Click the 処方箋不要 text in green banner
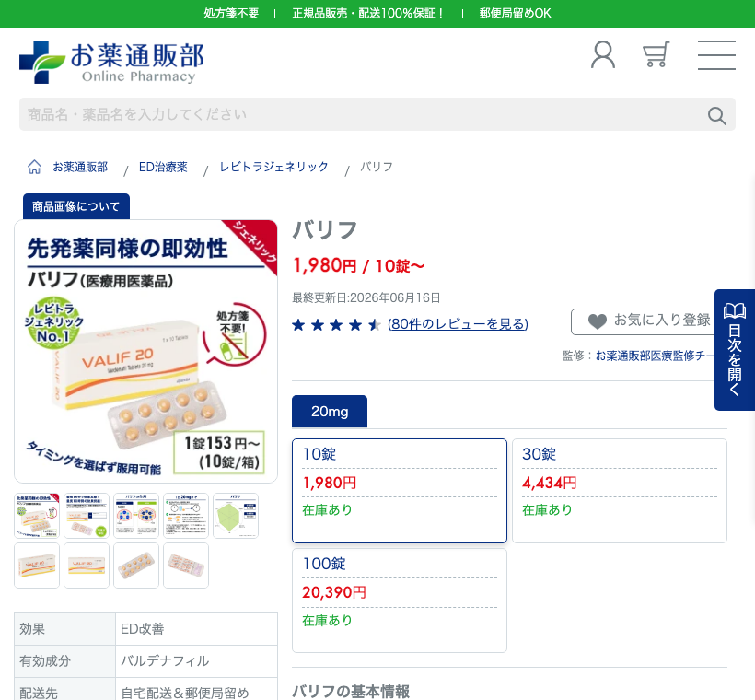Image resolution: width=755 pixels, height=700 pixels. point(231,14)
